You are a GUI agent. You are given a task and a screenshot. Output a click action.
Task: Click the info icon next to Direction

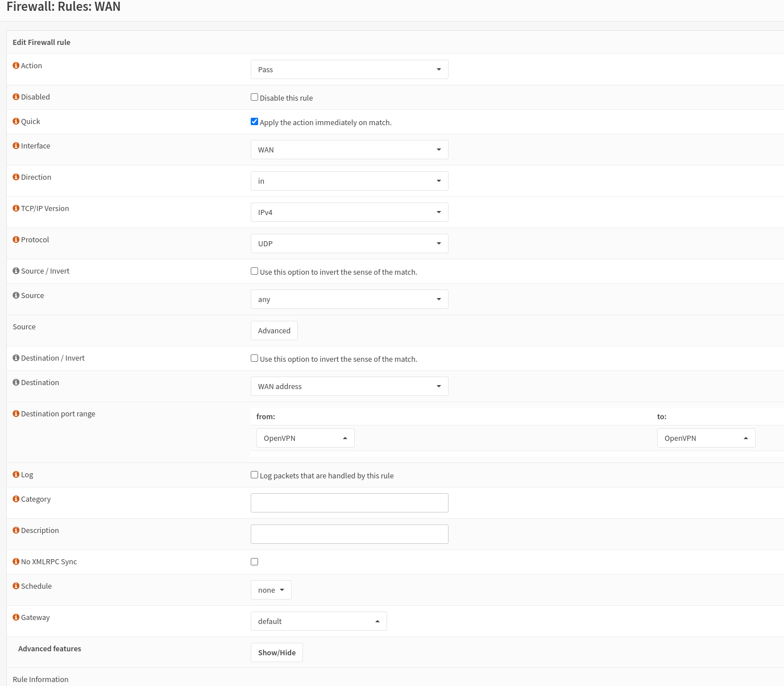pos(16,176)
